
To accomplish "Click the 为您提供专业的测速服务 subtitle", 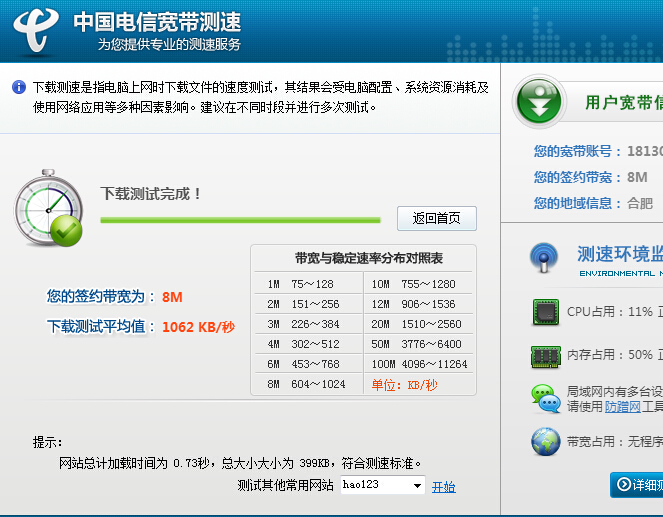I will point(169,44).
